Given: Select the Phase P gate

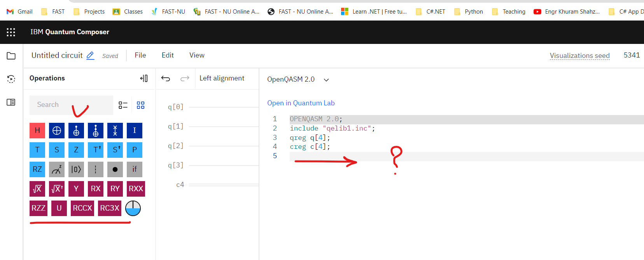Looking at the screenshot, I should pyautogui.click(x=135, y=150).
